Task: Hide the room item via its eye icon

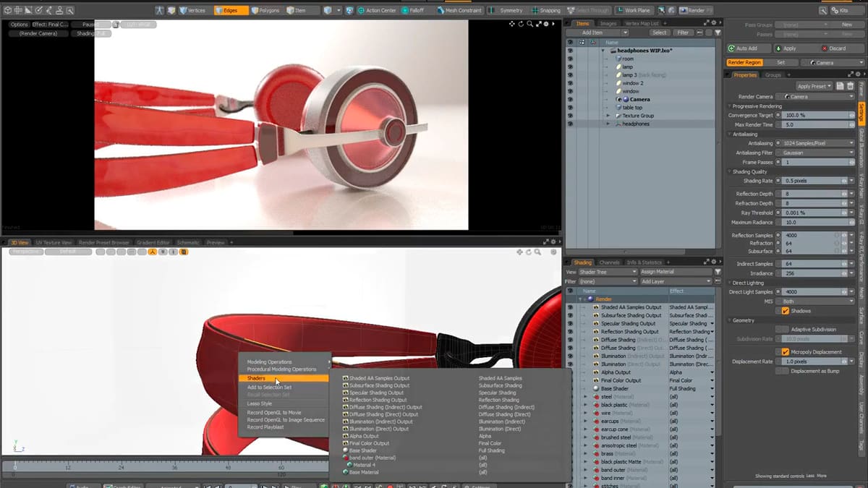Action: 570,59
